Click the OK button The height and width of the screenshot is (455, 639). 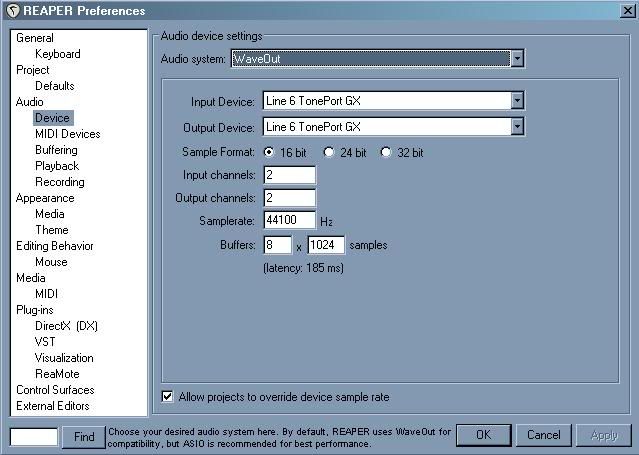pos(483,435)
